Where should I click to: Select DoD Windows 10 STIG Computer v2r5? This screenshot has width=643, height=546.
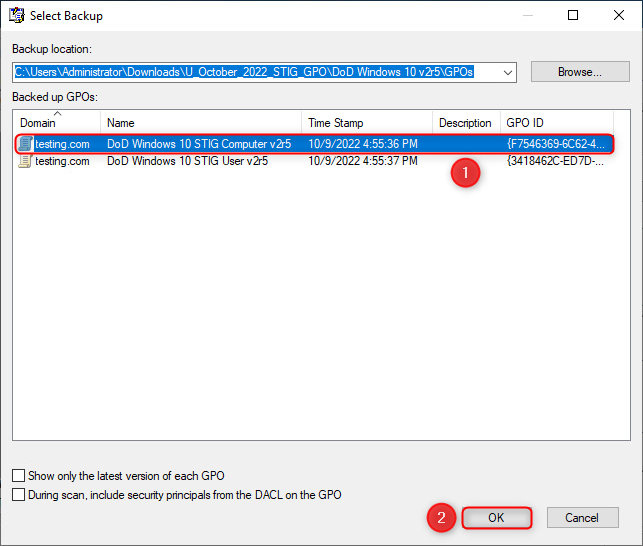tap(198, 144)
